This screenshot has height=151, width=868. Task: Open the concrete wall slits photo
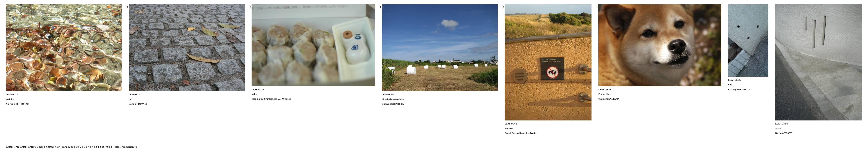coord(818,62)
